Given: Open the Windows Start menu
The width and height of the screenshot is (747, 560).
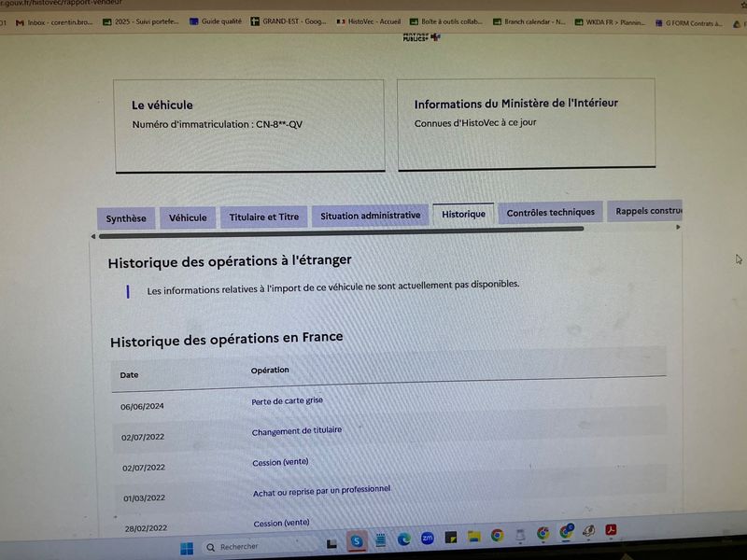Looking at the screenshot, I should tap(187, 549).
